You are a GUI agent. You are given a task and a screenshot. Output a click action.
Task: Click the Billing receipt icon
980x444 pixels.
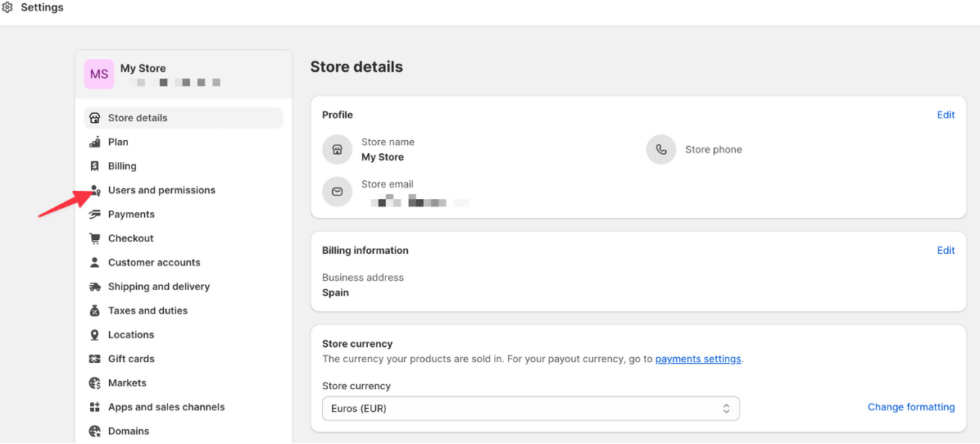(94, 166)
